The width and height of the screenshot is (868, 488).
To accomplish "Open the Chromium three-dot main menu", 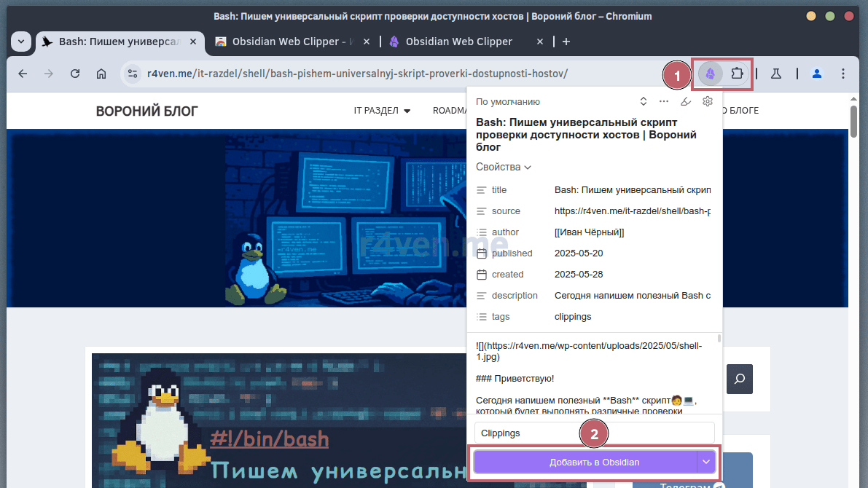I will [843, 74].
